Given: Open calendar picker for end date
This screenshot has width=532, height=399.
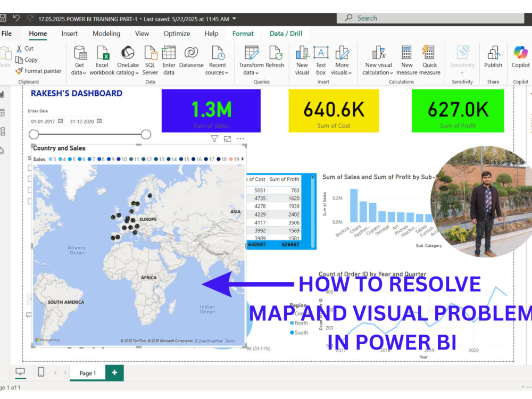Looking at the screenshot, I should 99,121.
